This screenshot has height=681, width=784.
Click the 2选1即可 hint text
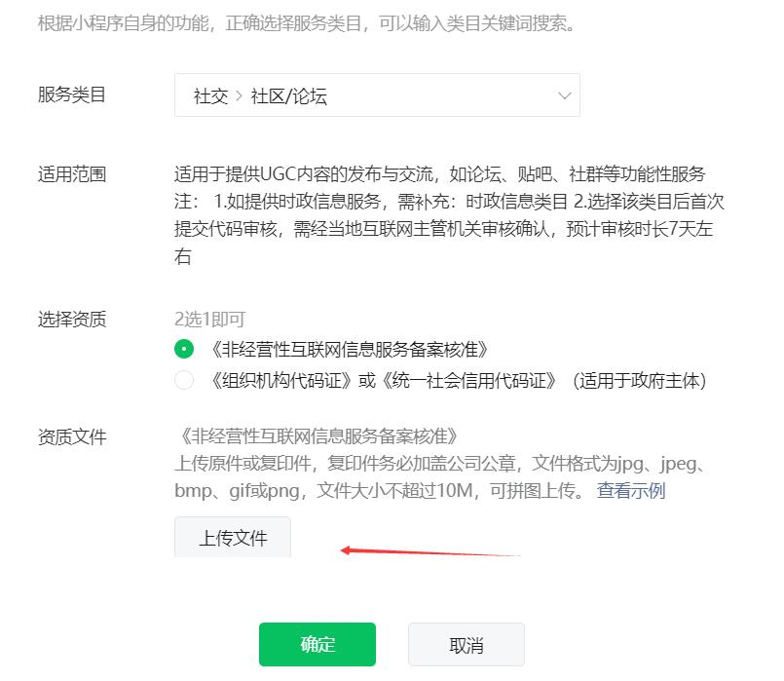pos(209,319)
